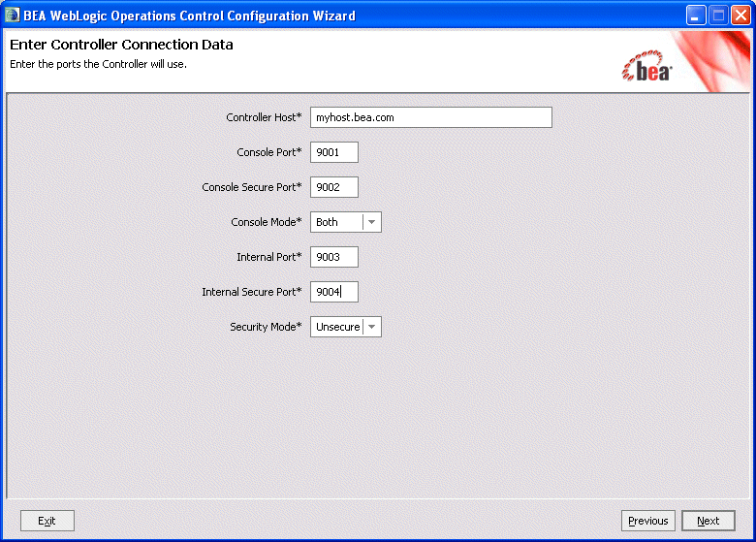Close the Configuration Wizard window
The height and width of the screenshot is (542, 756).
tap(740, 16)
